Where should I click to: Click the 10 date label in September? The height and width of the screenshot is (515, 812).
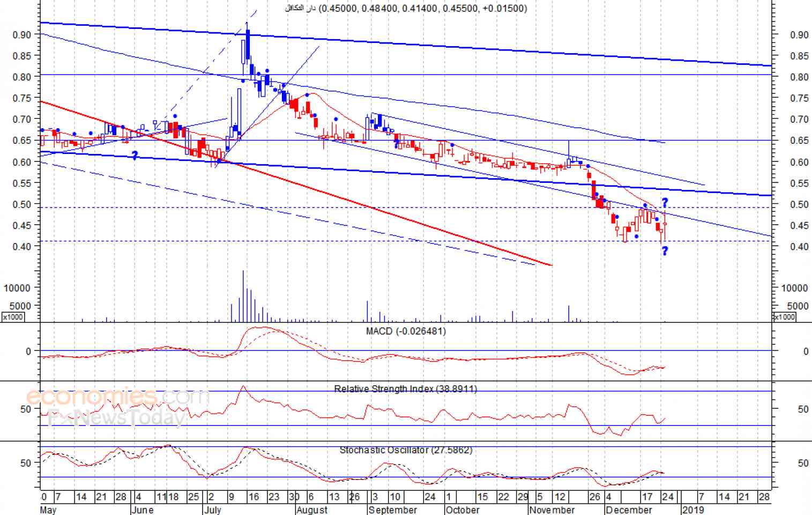(395, 497)
